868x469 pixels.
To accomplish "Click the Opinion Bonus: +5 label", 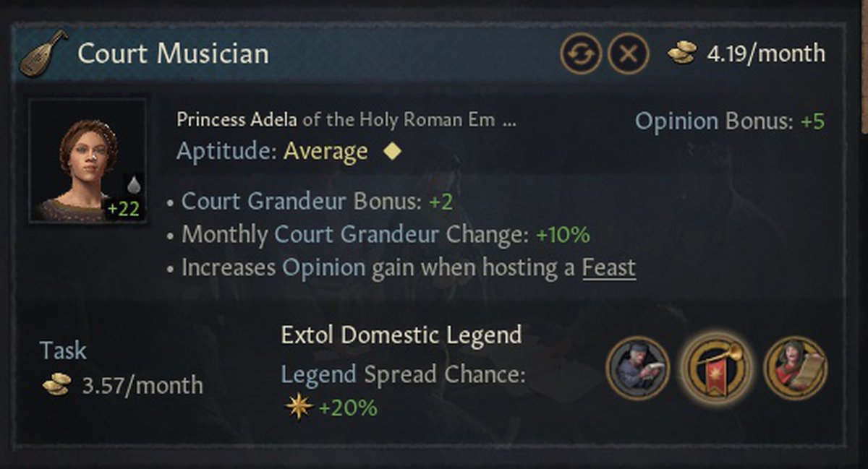I will (729, 121).
